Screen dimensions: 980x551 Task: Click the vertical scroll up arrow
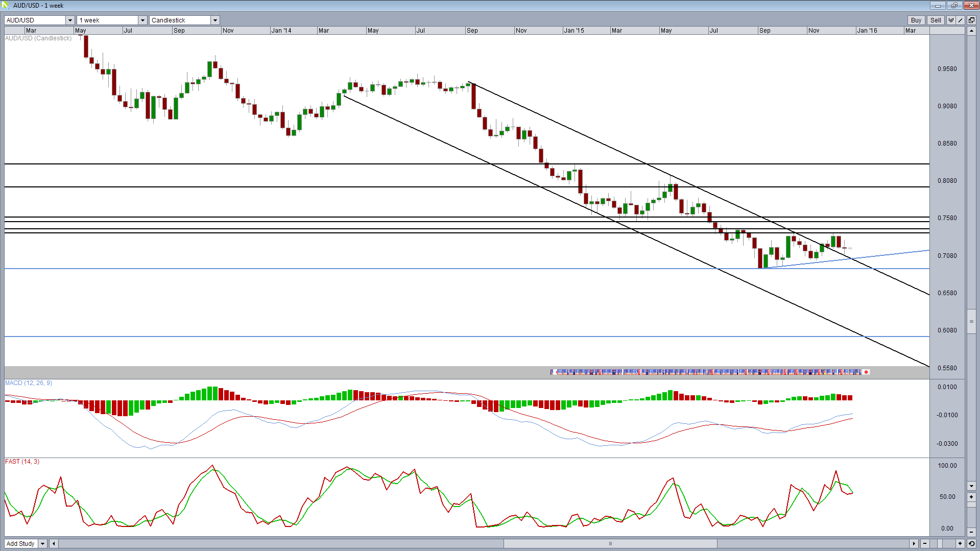[x=971, y=31]
